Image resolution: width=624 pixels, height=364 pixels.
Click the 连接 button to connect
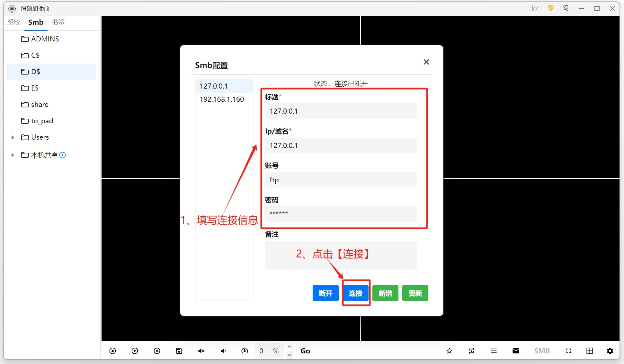(x=355, y=293)
